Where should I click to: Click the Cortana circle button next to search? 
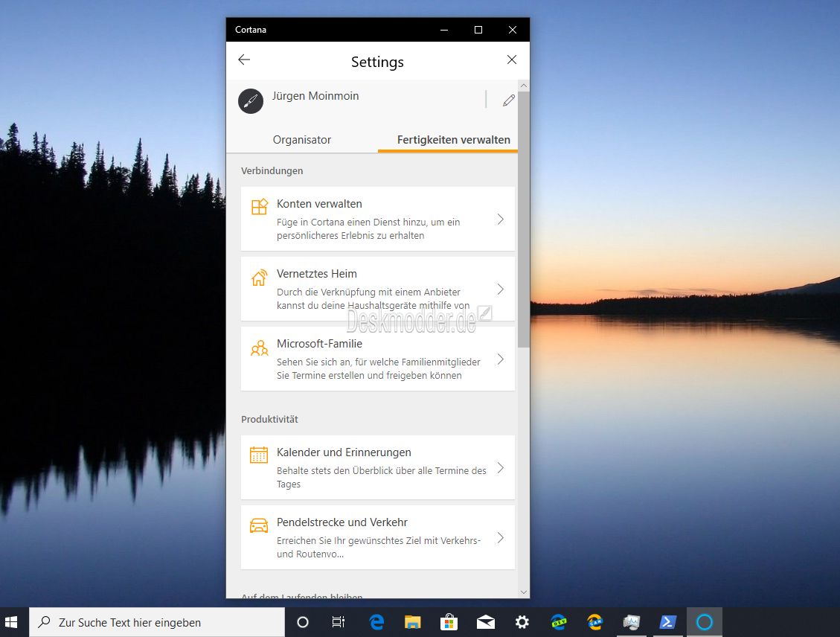click(303, 622)
